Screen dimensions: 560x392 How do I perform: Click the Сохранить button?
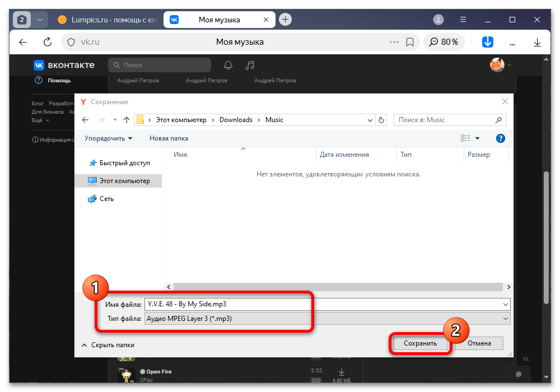(x=420, y=343)
